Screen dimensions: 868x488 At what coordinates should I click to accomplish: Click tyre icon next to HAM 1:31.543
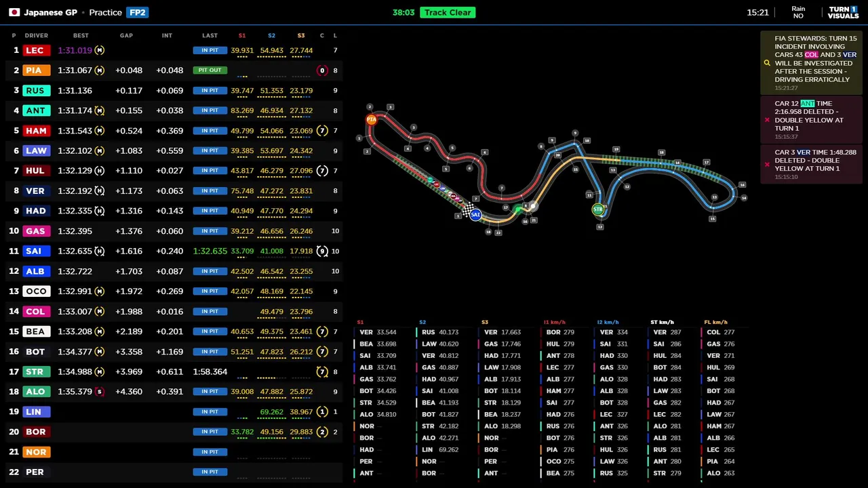[100, 131]
